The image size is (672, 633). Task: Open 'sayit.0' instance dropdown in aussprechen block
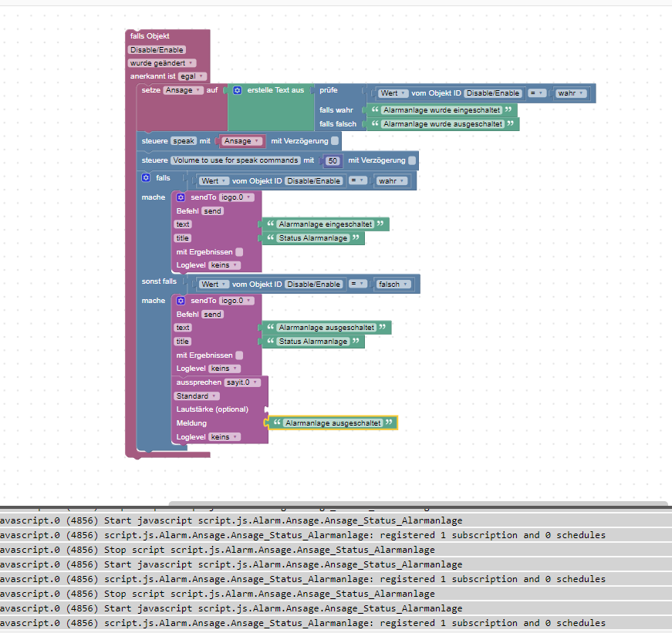click(x=241, y=382)
